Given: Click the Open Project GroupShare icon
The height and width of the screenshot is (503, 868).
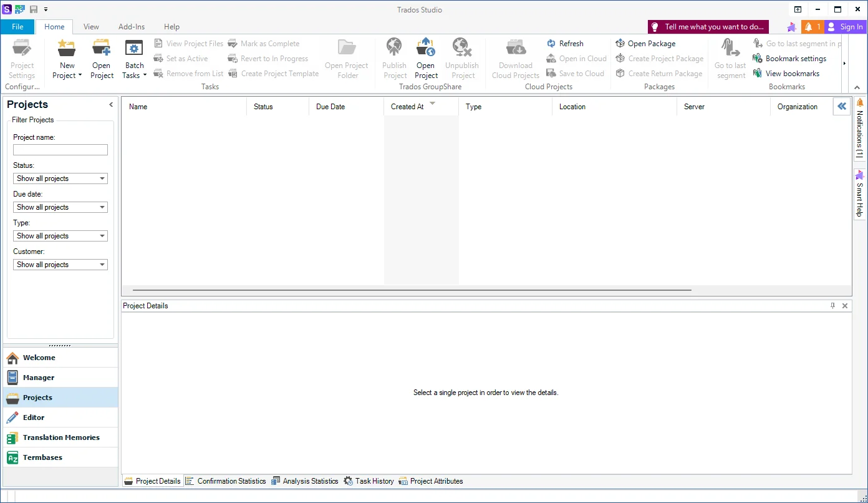Looking at the screenshot, I should (x=426, y=48).
